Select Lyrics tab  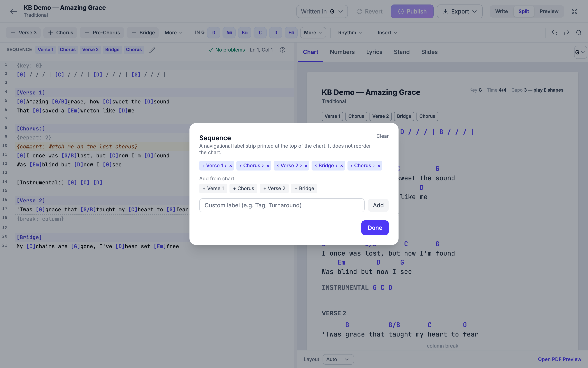coord(374,52)
